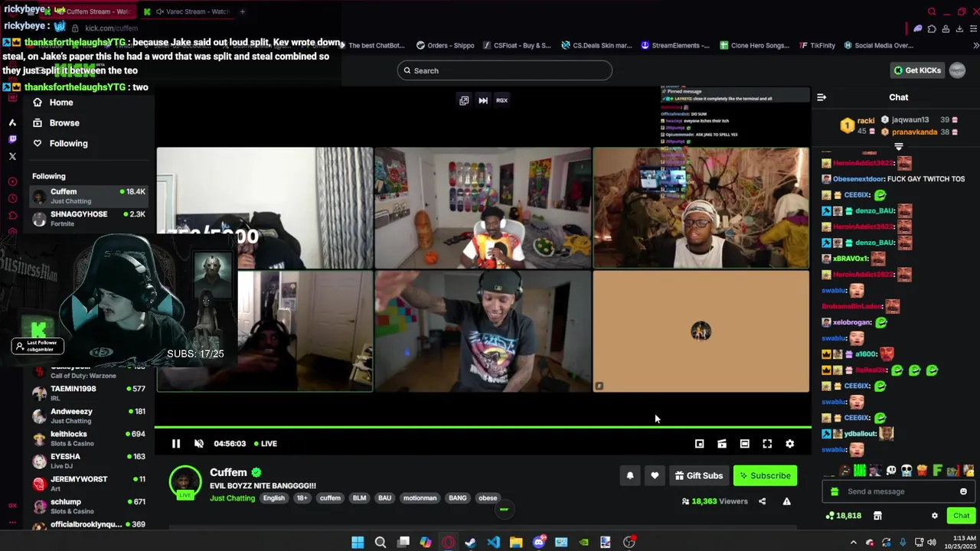
Task: View channel points balance 18,818
Action: click(x=844, y=516)
